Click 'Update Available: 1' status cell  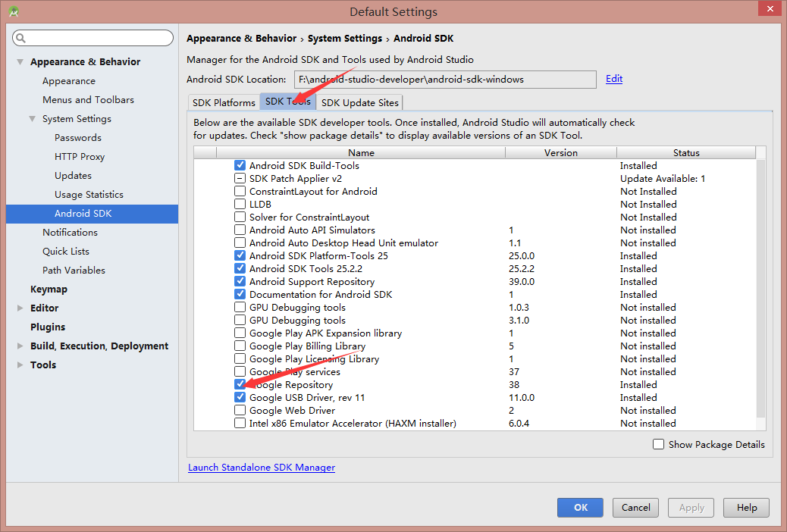point(662,178)
